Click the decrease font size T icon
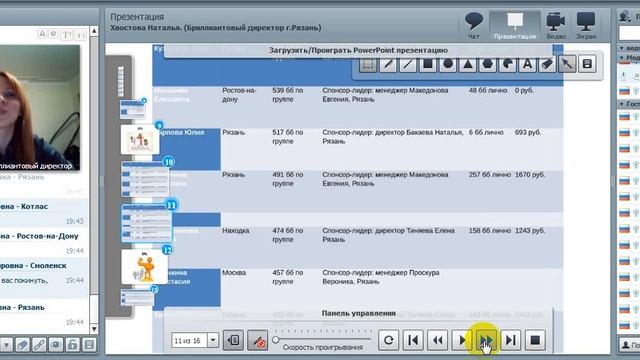Screen dimensions: 640x360 81,34
